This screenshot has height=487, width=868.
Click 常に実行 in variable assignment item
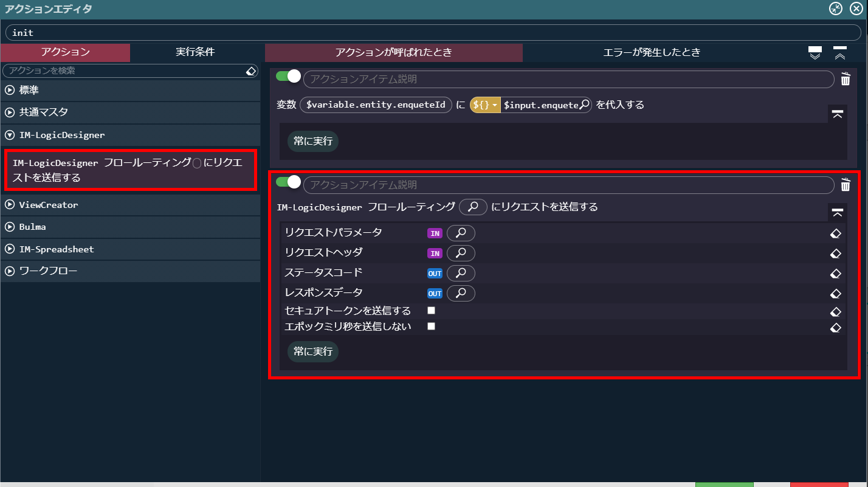tap(313, 141)
